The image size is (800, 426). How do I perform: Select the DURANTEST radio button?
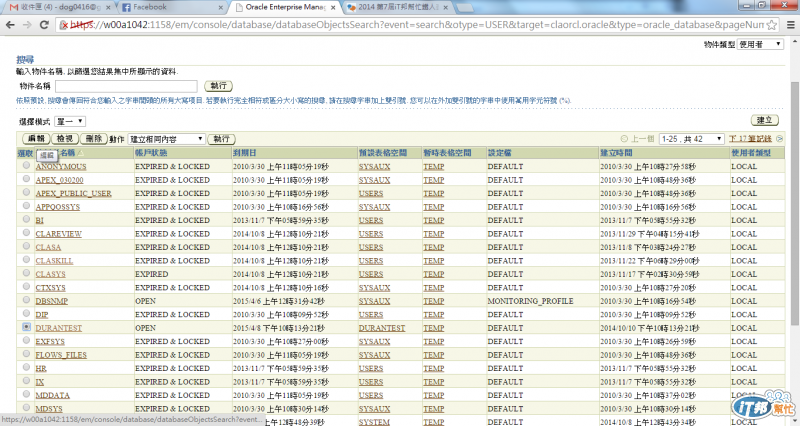pos(27,327)
